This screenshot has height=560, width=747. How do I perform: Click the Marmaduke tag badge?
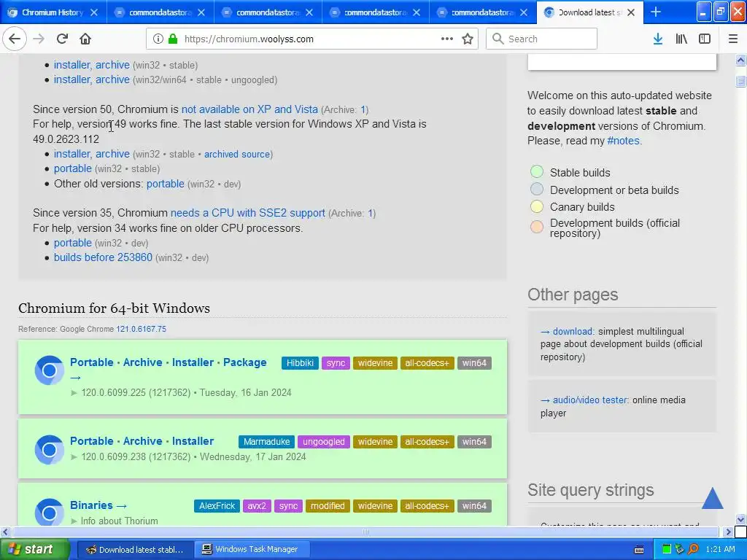[x=266, y=442]
